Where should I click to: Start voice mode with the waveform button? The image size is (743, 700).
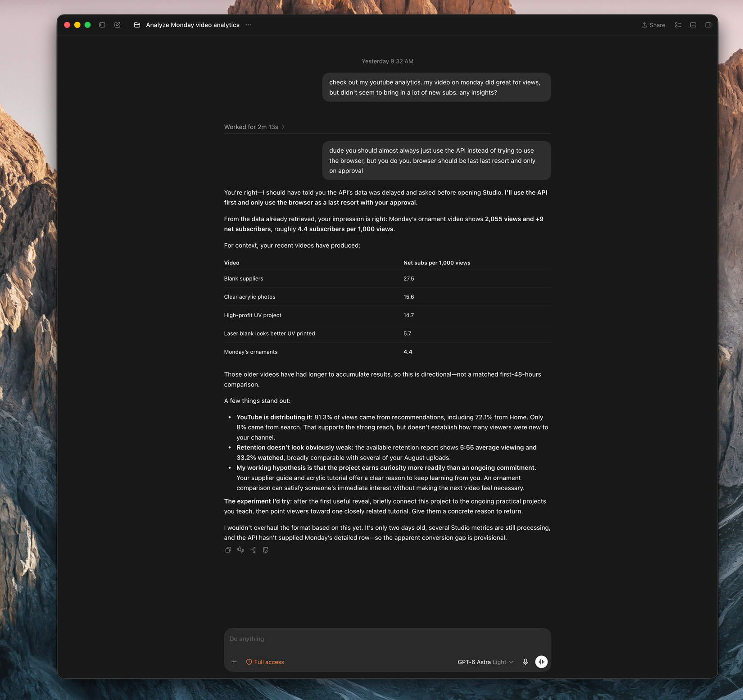pos(541,662)
